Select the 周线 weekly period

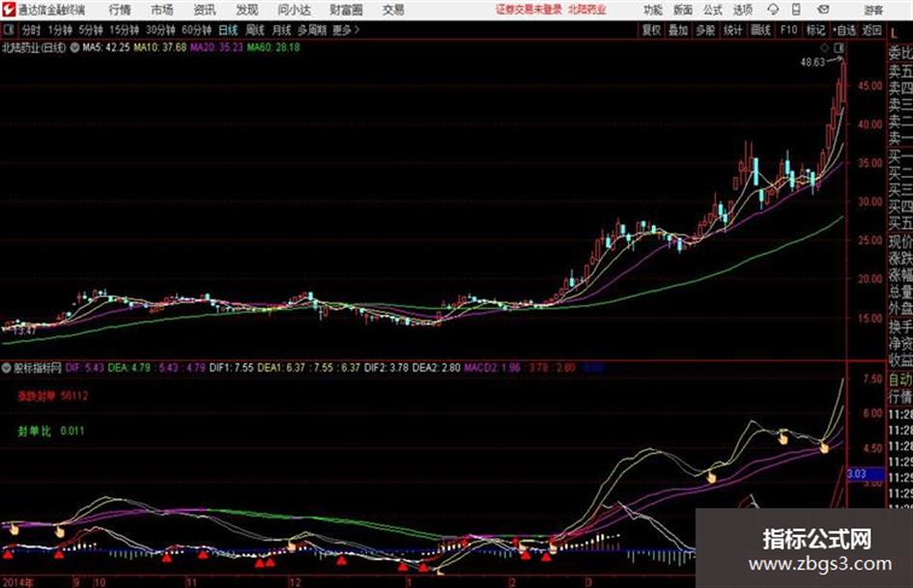[x=254, y=30]
